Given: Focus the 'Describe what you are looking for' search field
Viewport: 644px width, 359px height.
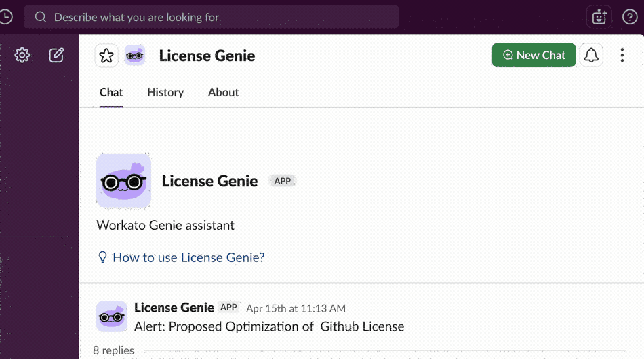Looking at the screenshot, I should point(211,17).
